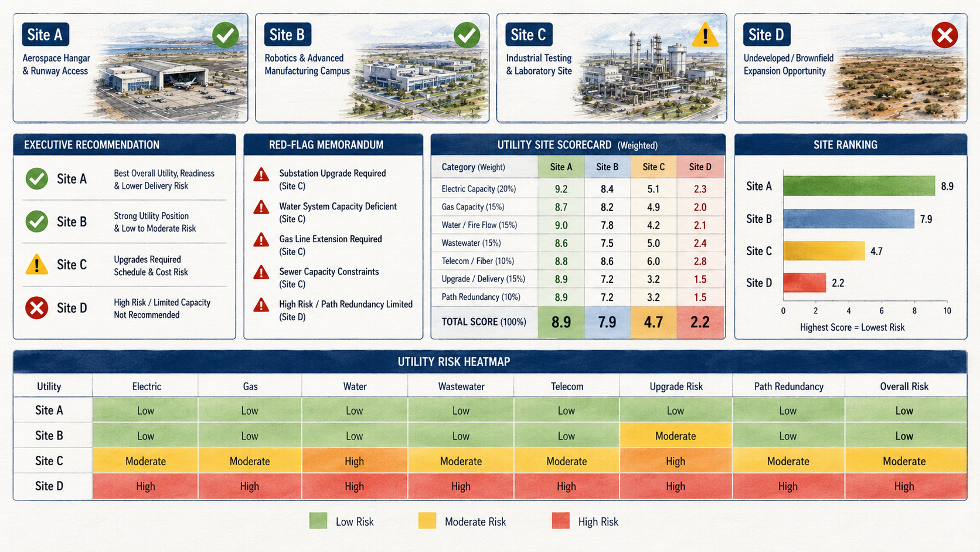This screenshot has height=552, width=980.
Task: Click the Site C yellow ranking bar
Action: 824,251
